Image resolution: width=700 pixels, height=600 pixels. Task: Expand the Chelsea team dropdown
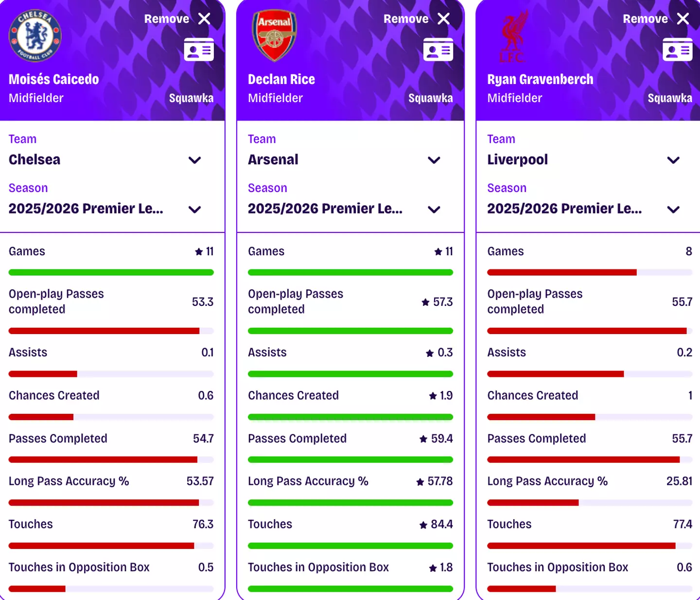194,160
